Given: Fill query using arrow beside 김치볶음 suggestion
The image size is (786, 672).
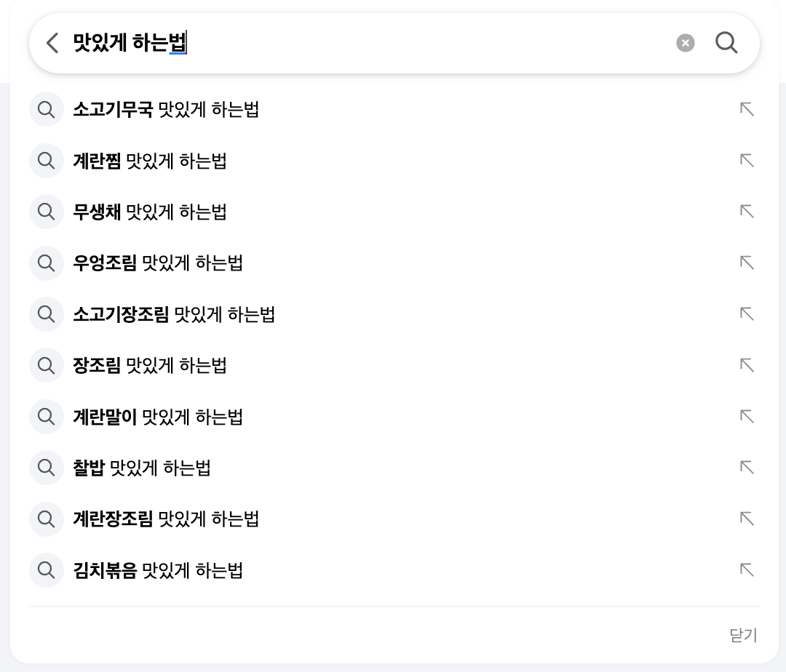Looking at the screenshot, I should coord(747,569).
